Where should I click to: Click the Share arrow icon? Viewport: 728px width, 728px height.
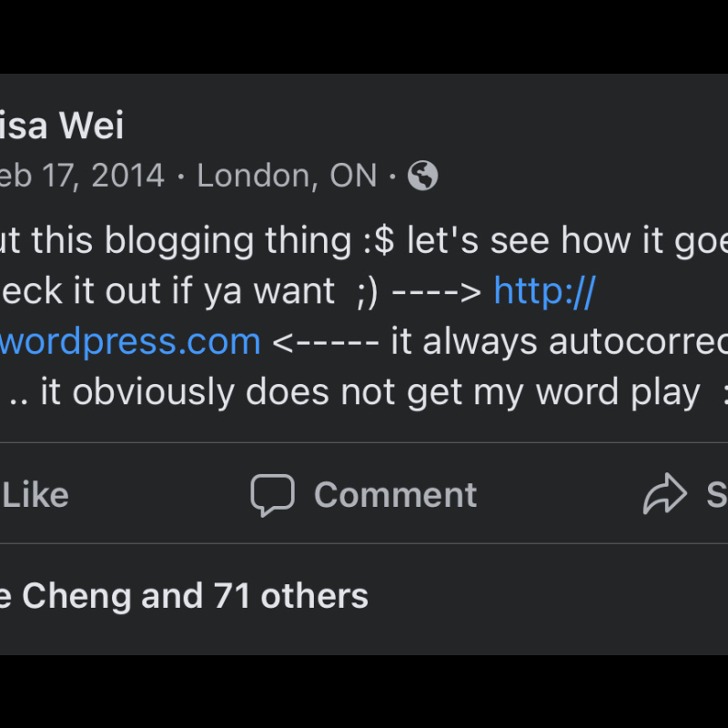click(665, 494)
